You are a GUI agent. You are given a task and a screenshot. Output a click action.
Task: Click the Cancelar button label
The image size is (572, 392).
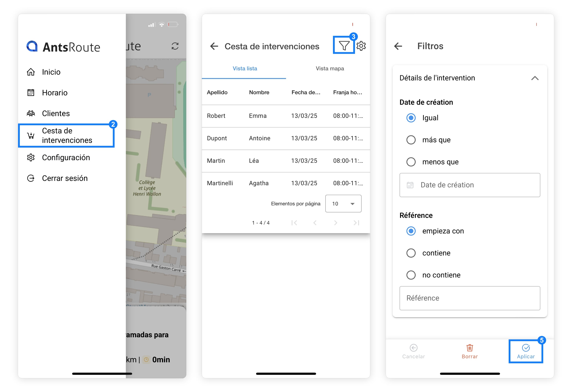click(414, 356)
